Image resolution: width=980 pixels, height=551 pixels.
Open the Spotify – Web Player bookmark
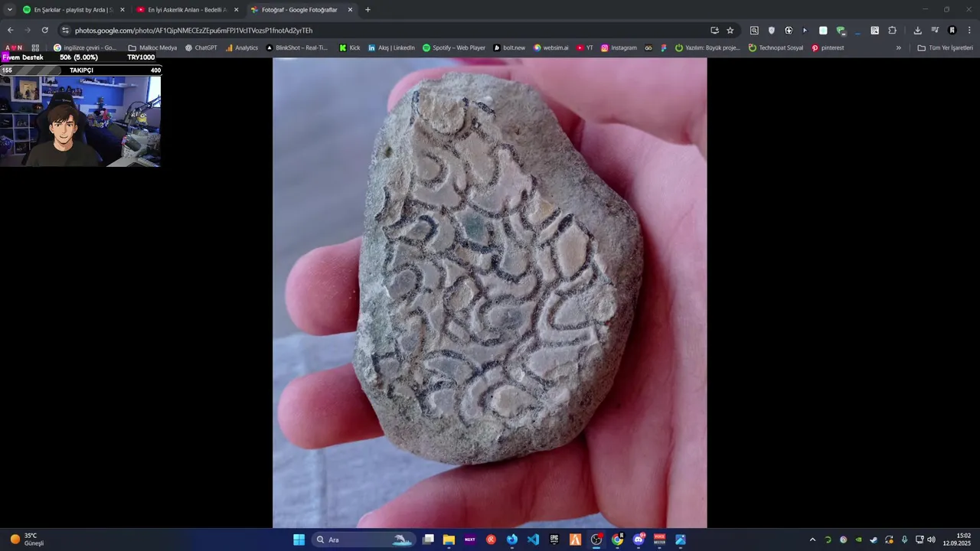tap(454, 47)
